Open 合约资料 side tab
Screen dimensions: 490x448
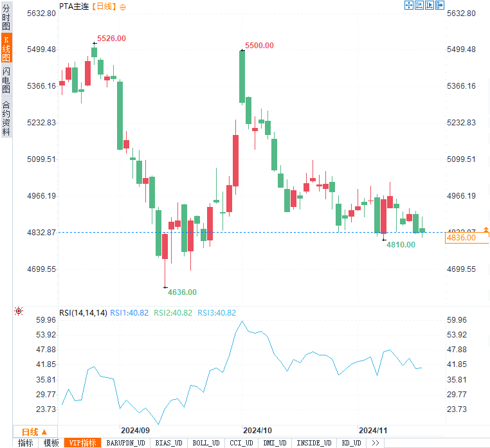[x=6, y=118]
